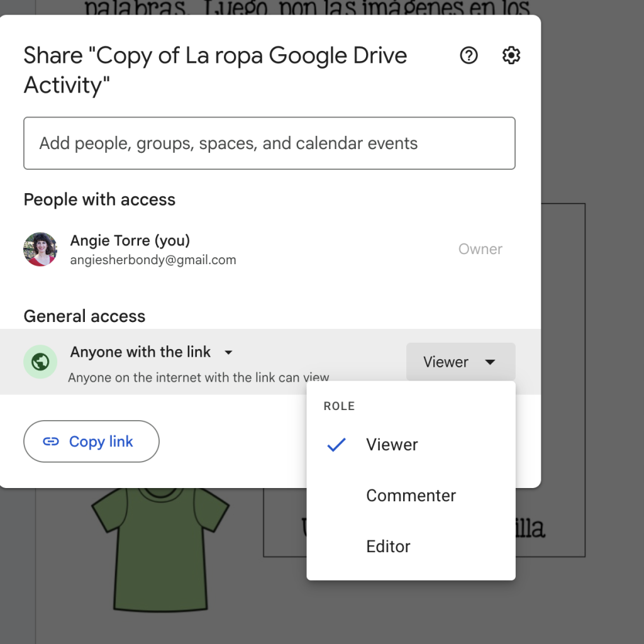644x644 pixels.
Task: Click the Owner label for Angie Torre
Action: click(480, 249)
